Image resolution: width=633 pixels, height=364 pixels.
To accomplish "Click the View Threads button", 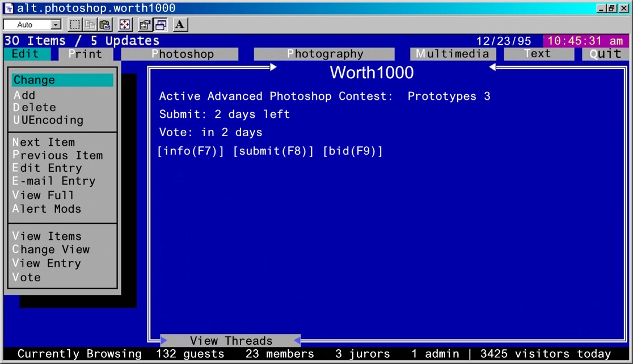I will (x=231, y=341).
